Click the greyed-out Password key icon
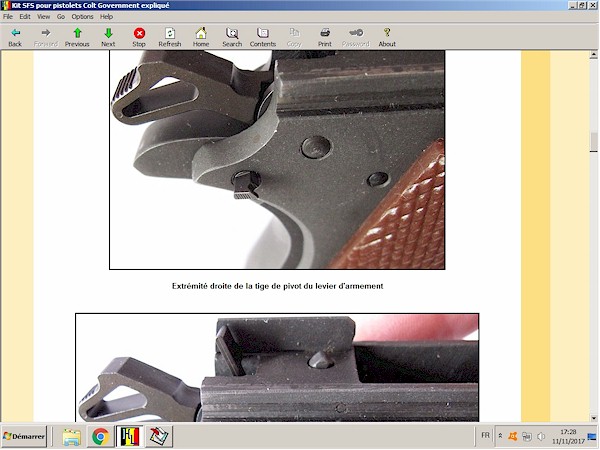The width and height of the screenshot is (600, 450). [356, 38]
